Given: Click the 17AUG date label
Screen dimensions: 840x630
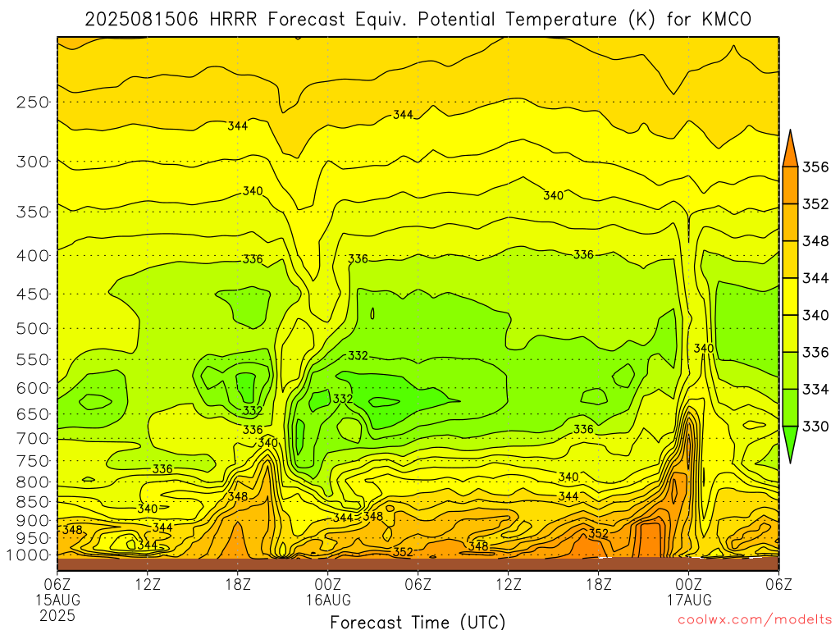Looking at the screenshot, I should pyautogui.click(x=689, y=600).
